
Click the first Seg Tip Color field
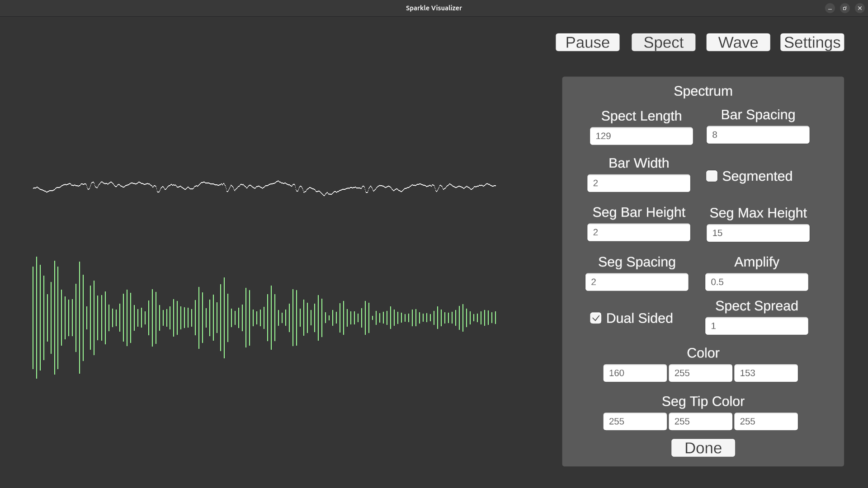tap(635, 422)
